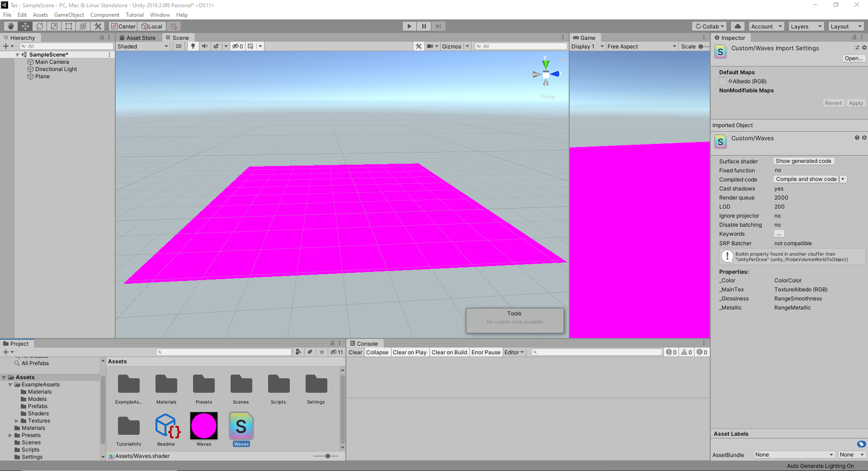Open the Scene view component tools icon
Viewport: 868px width, 471px height.
[x=419, y=46]
